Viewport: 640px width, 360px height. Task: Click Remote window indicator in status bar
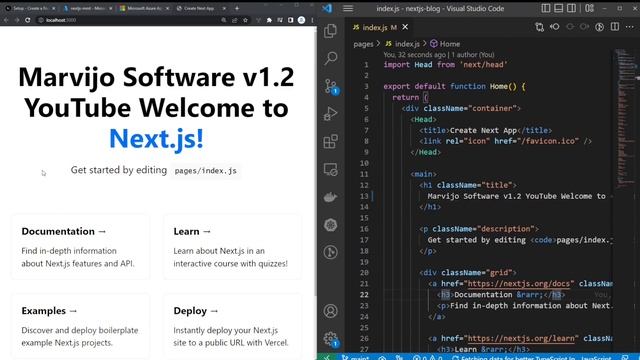point(327,357)
